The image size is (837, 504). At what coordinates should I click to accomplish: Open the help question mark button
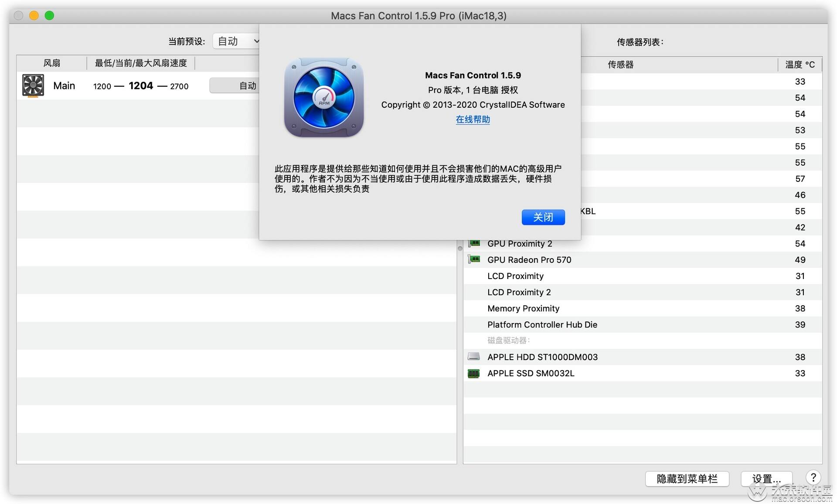[813, 478]
